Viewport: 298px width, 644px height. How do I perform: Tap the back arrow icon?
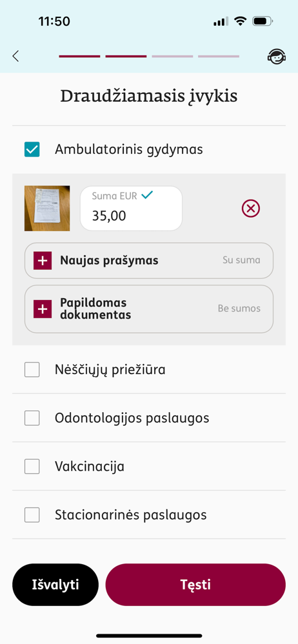click(x=15, y=56)
